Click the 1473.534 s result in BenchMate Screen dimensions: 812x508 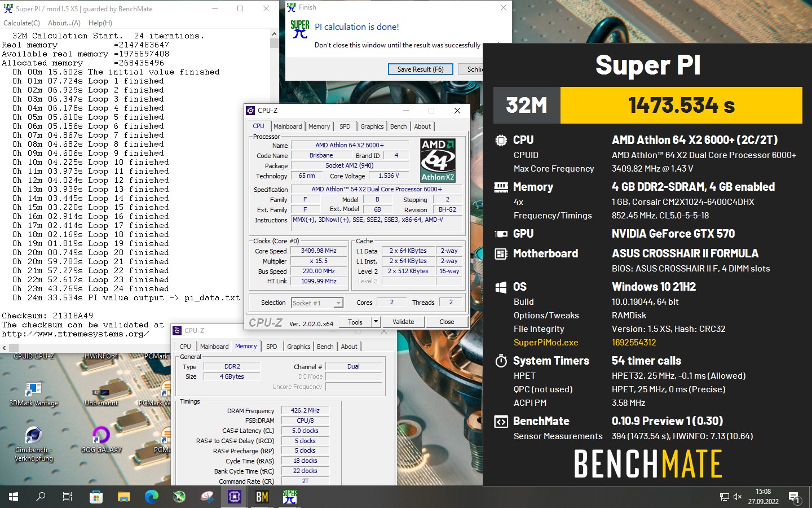point(681,106)
